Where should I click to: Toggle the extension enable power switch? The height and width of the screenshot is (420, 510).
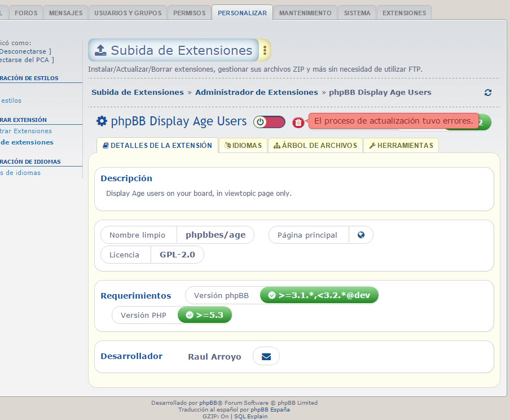click(269, 122)
